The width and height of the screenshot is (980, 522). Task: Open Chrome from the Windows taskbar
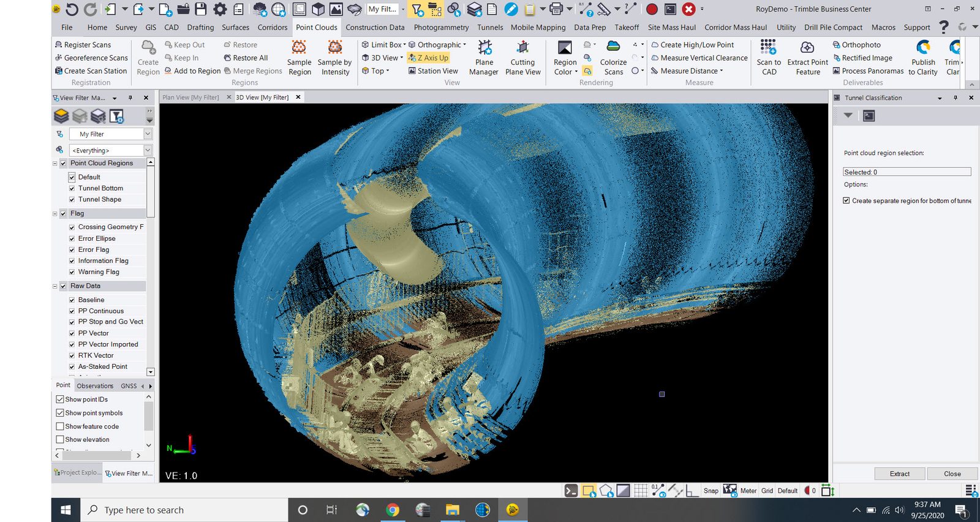click(x=393, y=510)
